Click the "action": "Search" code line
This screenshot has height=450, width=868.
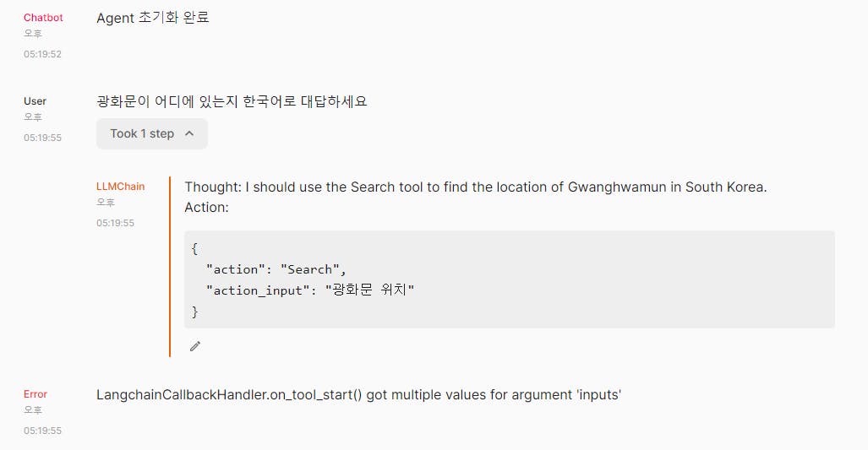pyautogui.click(x=276, y=269)
